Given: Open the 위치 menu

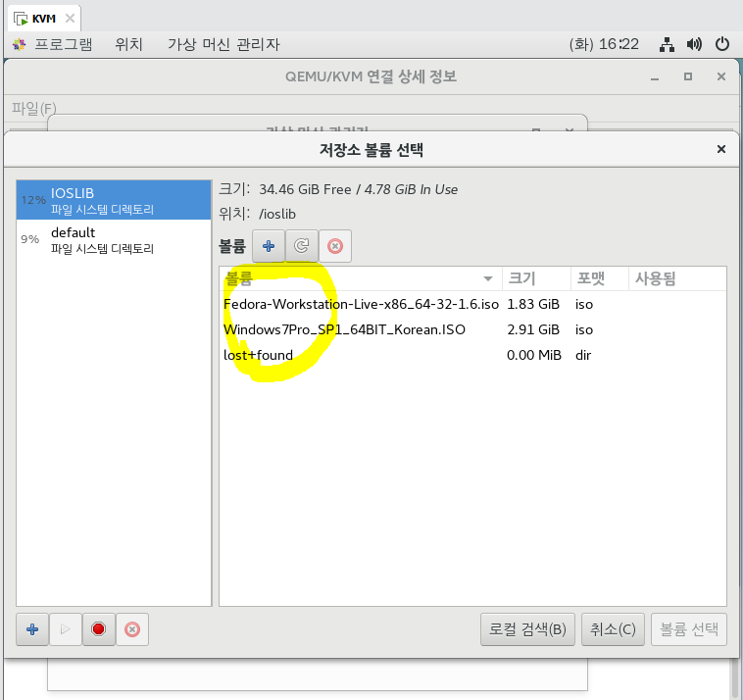Looking at the screenshot, I should coord(128,44).
